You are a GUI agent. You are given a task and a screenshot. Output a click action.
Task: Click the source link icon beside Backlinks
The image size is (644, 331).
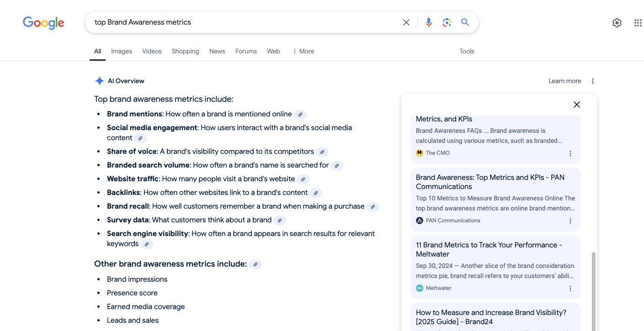[316, 193]
